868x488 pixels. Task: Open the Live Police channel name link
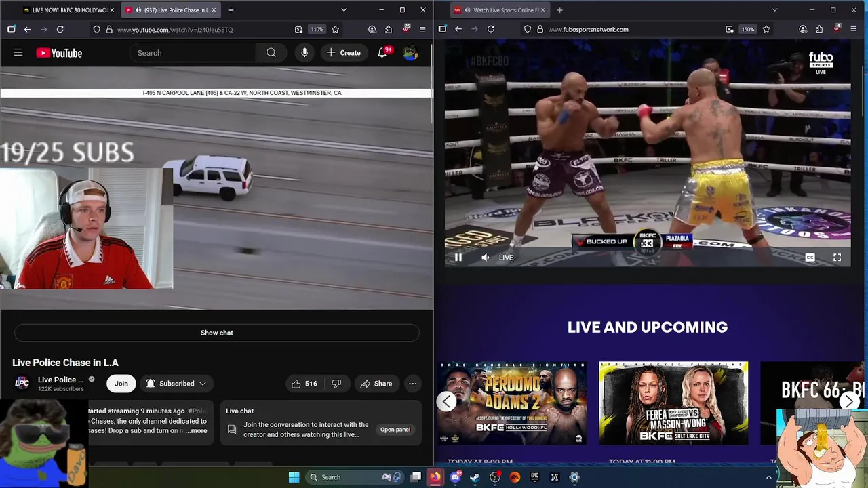[x=61, y=380]
